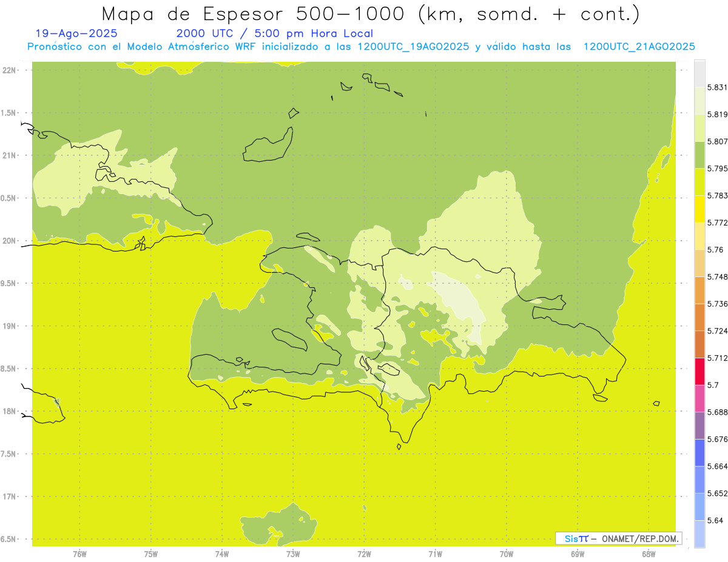Click the latitude label "6.5N"
The image size is (728, 562).
tap(8, 539)
